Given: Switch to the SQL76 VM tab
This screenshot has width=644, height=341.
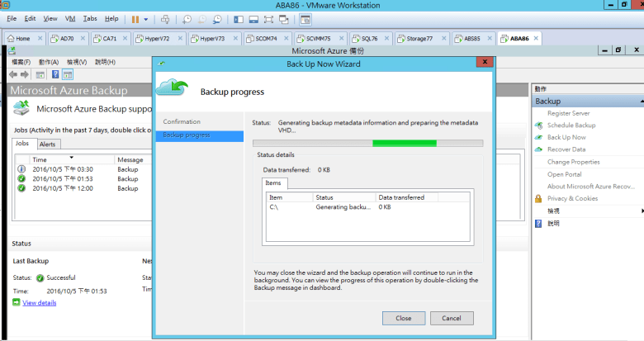Looking at the screenshot, I should tap(365, 38).
